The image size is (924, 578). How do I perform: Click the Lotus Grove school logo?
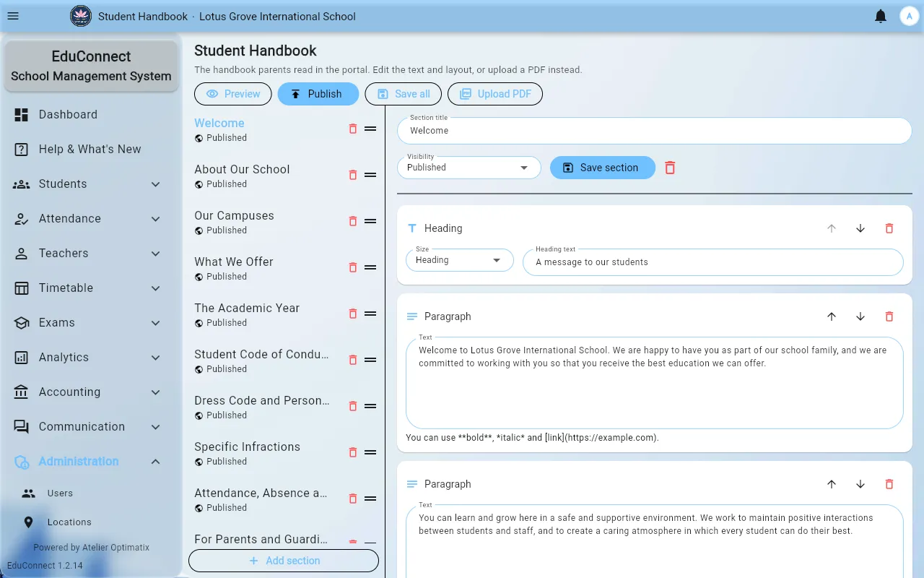(81, 16)
